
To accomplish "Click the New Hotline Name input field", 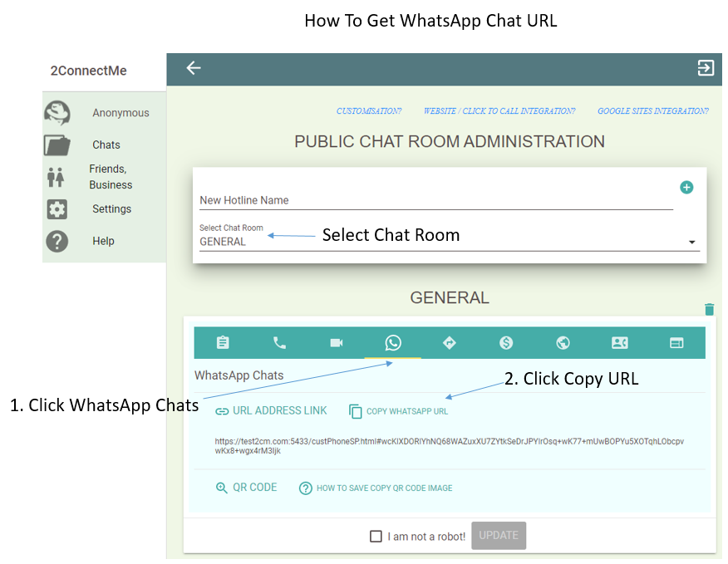I will click(x=436, y=200).
